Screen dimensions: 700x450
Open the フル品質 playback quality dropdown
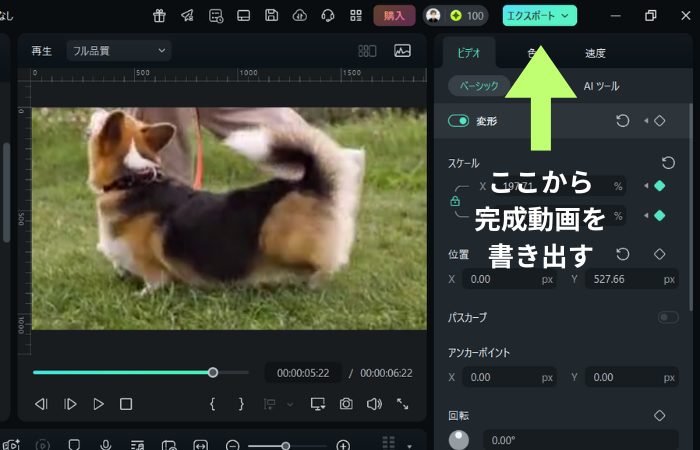[x=119, y=51]
